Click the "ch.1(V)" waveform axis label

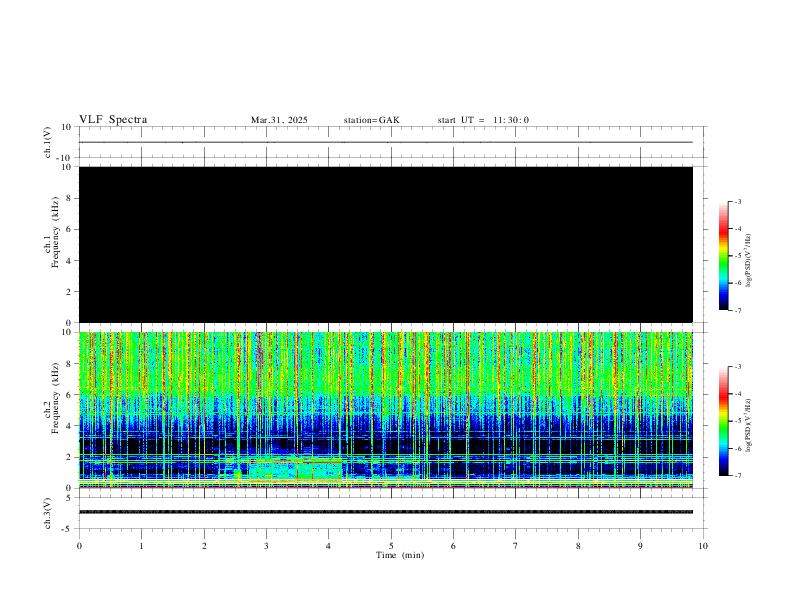[x=47, y=142]
